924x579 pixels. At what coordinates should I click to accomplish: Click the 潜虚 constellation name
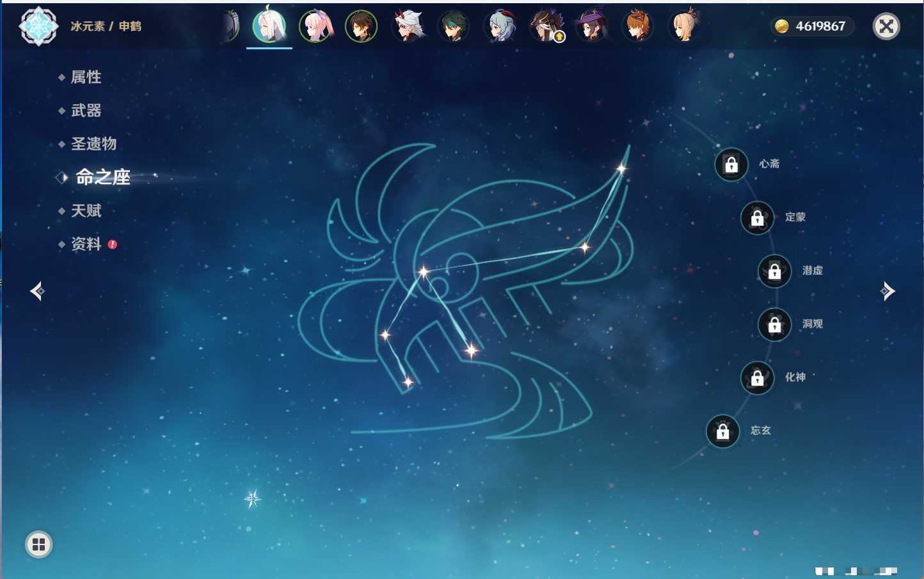coord(813,270)
